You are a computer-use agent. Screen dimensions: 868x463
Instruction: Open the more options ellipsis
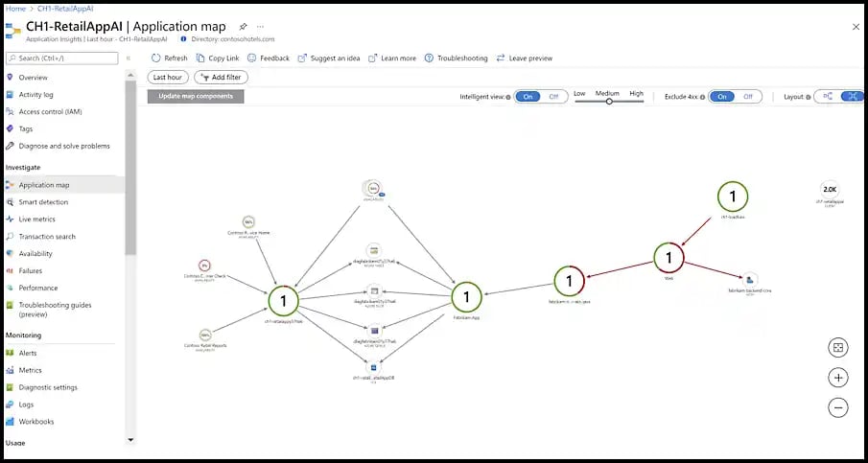pos(260,27)
